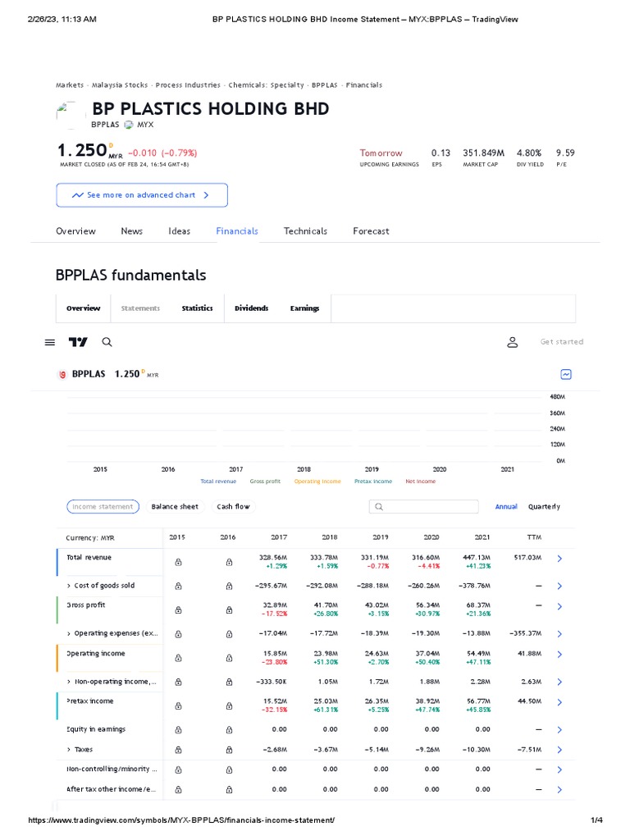
Task: Open Gross profit row arrow
Action: tap(559, 606)
